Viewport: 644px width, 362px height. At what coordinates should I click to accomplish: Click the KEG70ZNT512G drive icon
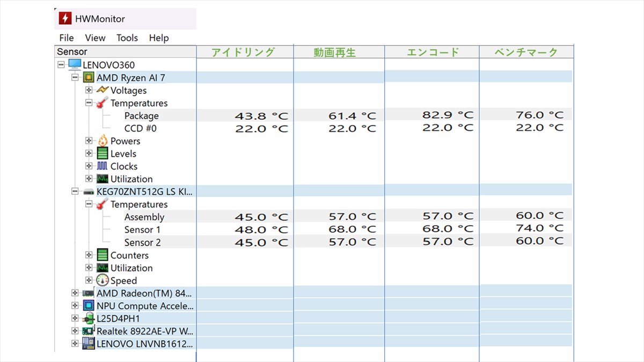point(89,191)
